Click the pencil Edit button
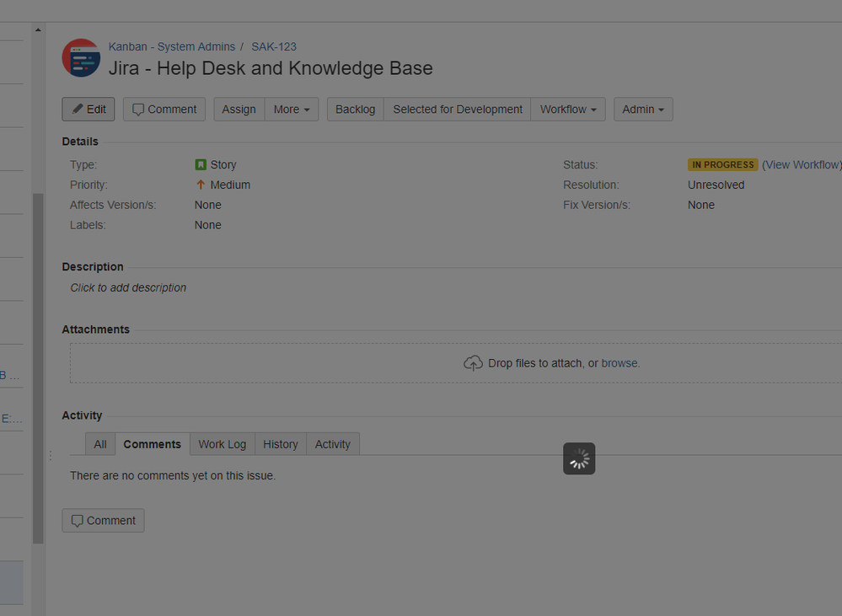 click(x=88, y=109)
